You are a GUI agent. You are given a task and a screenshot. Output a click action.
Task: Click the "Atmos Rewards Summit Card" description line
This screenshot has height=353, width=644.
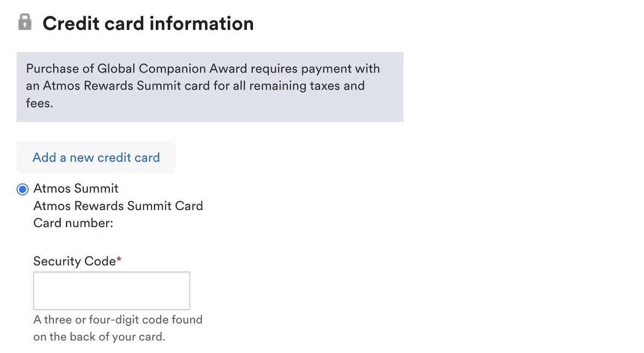118,206
